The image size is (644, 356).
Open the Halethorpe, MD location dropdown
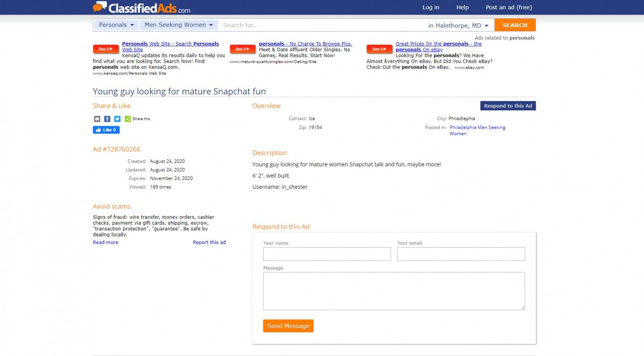point(458,25)
